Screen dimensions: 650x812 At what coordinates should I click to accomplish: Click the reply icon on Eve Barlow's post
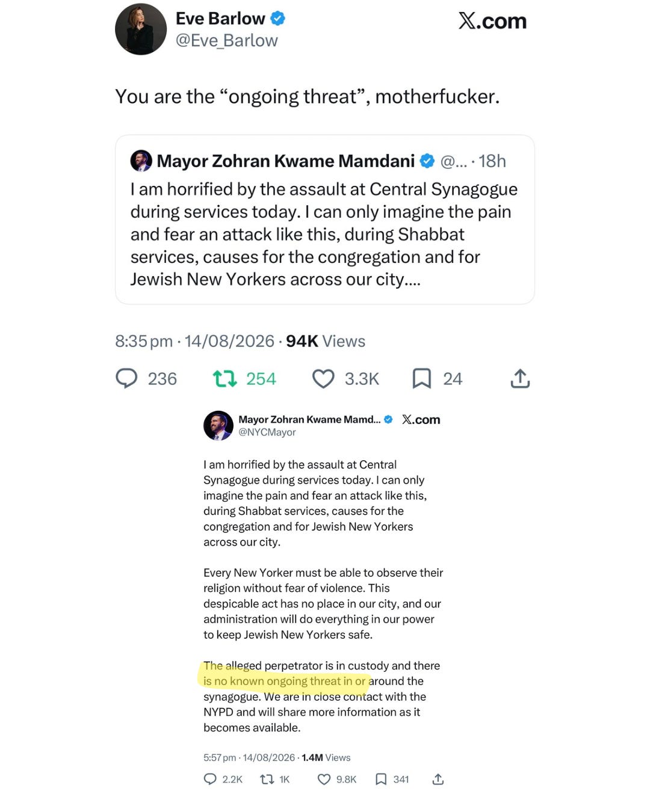[x=126, y=378]
